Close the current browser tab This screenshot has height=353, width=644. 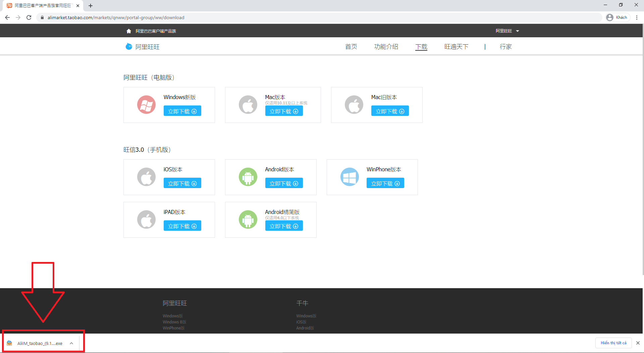pos(78,6)
